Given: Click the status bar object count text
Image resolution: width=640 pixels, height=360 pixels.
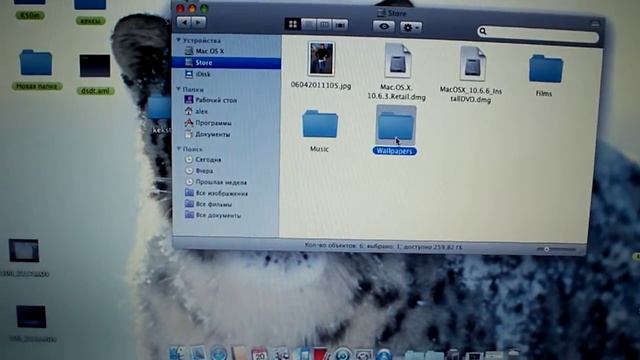Looking at the screenshot, I should tap(383, 247).
